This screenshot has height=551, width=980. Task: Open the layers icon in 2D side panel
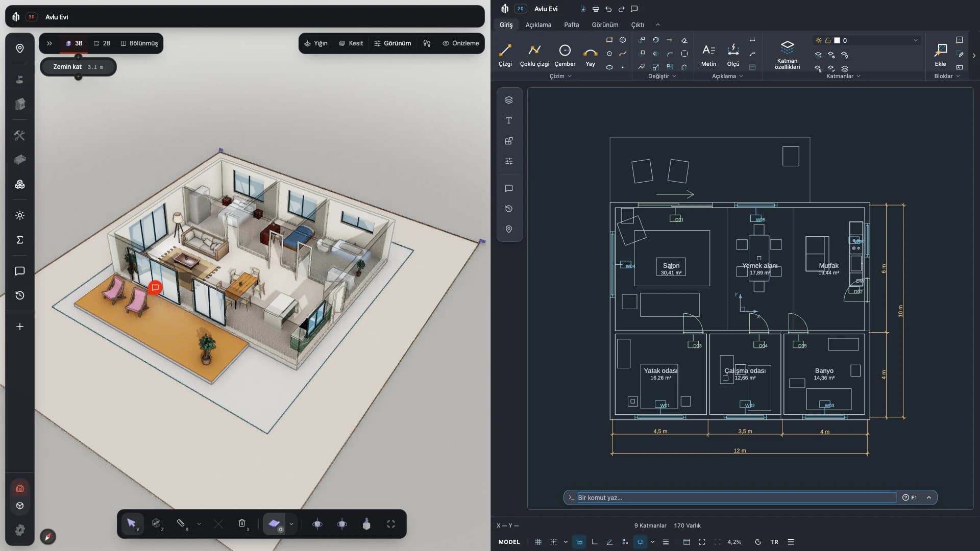pyautogui.click(x=509, y=100)
